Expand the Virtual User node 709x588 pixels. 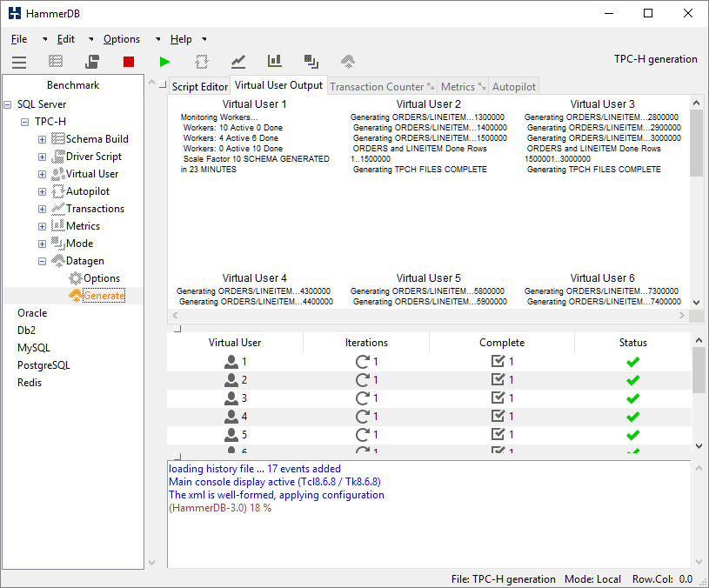(x=42, y=175)
